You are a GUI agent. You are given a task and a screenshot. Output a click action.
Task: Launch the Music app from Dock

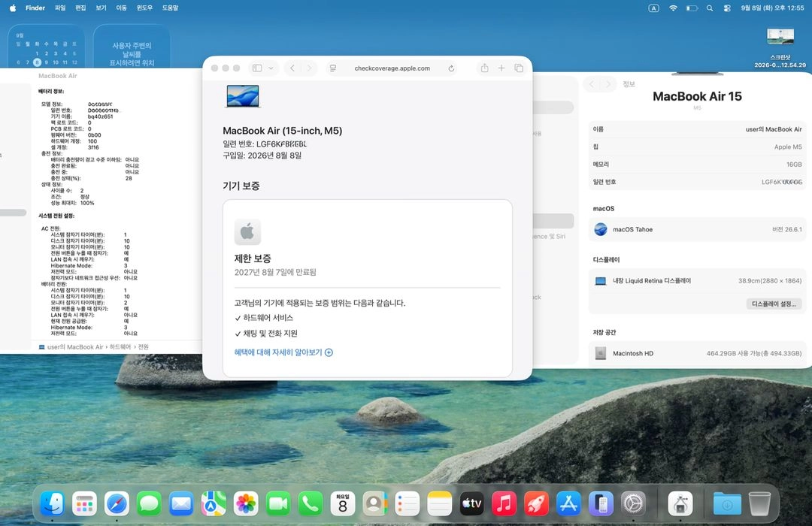click(503, 503)
